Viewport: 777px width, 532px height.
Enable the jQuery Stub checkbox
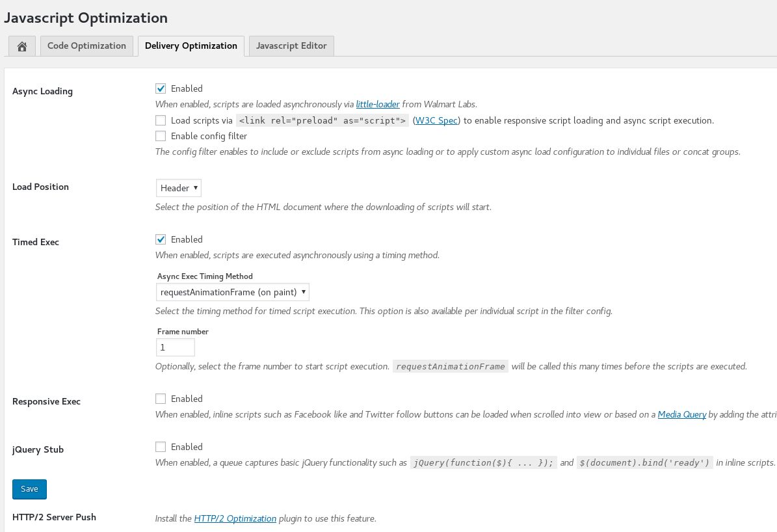click(x=161, y=447)
